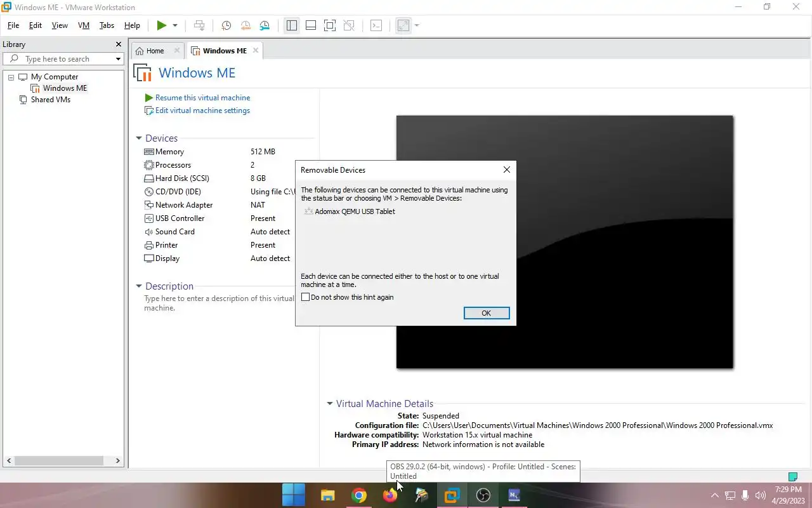Open the View menu
This screenshot has width=812, height=508.
[60, 25]
